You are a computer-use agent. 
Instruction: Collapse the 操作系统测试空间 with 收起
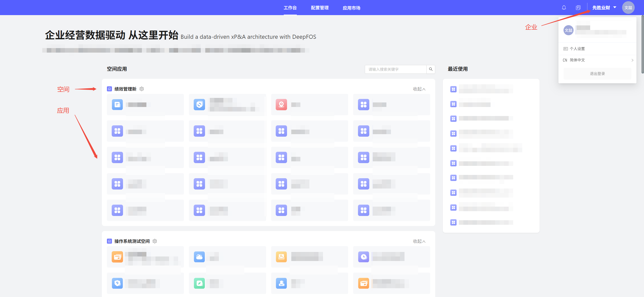tap(419, 241)
